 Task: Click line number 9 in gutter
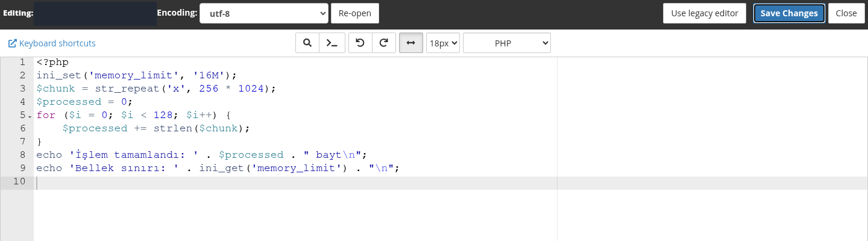click(22, 168)
